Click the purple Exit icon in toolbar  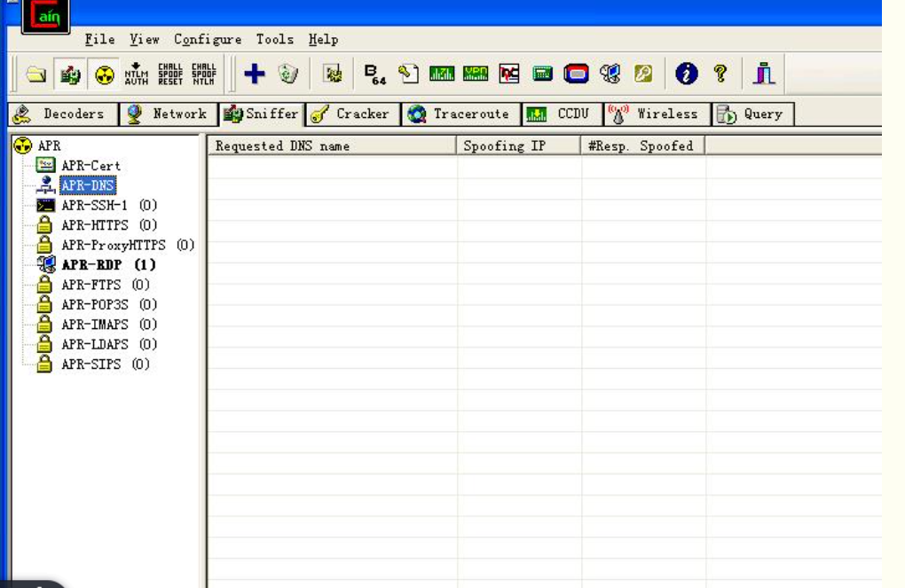(x=764, y=74)
